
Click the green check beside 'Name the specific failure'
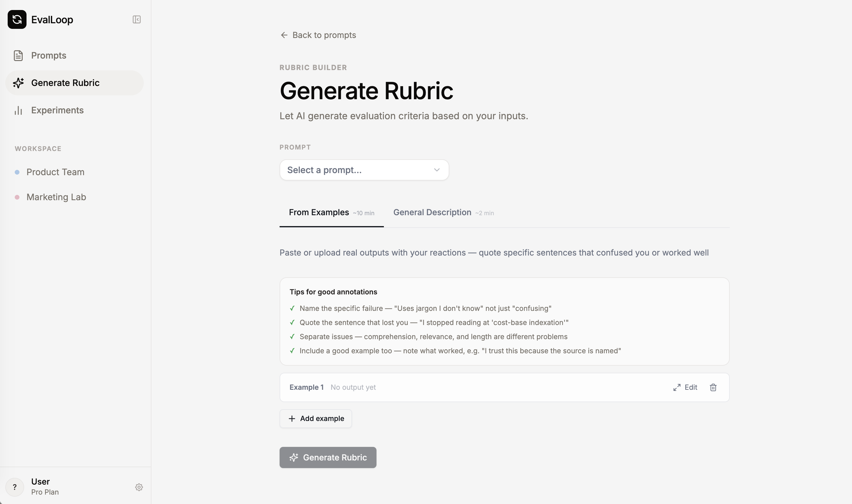click(x=292, y=309)
